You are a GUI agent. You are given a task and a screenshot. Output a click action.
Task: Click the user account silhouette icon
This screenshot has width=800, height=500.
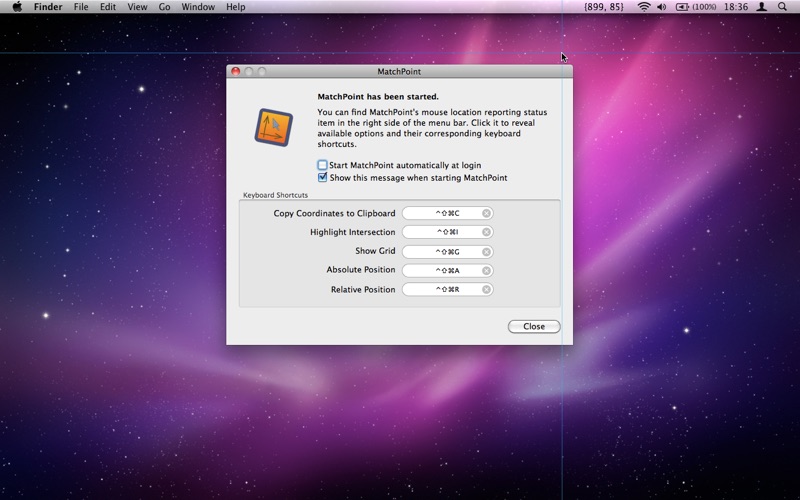click(x=762, y=7)
